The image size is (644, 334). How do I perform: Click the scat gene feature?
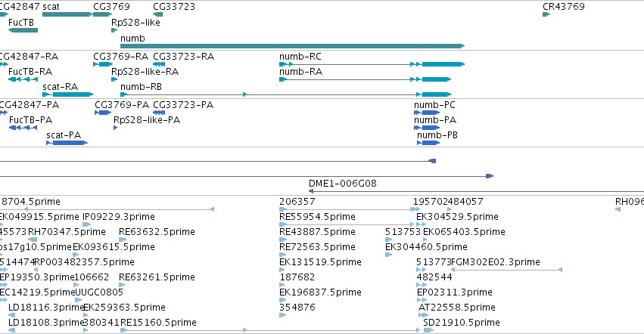pos(67,14)
